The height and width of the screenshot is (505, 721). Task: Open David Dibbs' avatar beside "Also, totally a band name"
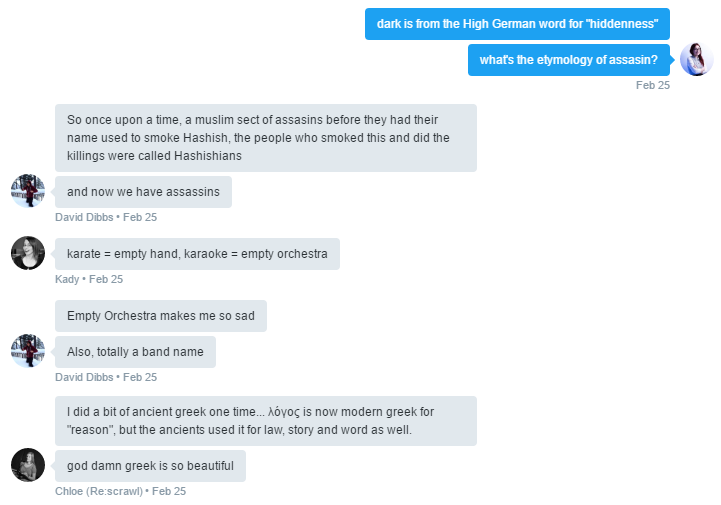click(28, 351)
